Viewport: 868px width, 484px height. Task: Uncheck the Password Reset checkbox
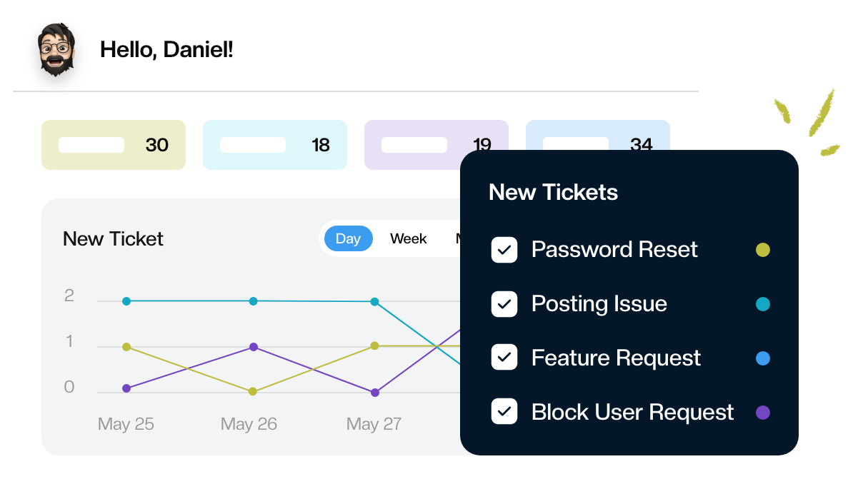point(504,250)
